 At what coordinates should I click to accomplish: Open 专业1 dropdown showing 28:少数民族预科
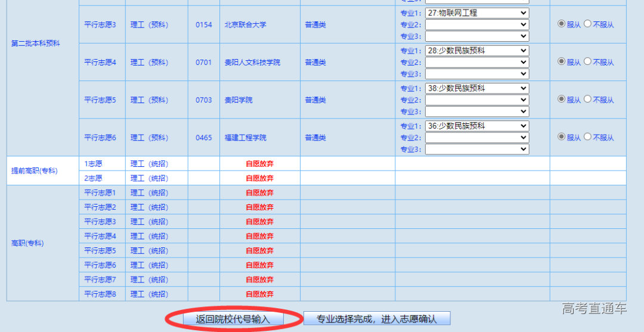tap(476, 51)
